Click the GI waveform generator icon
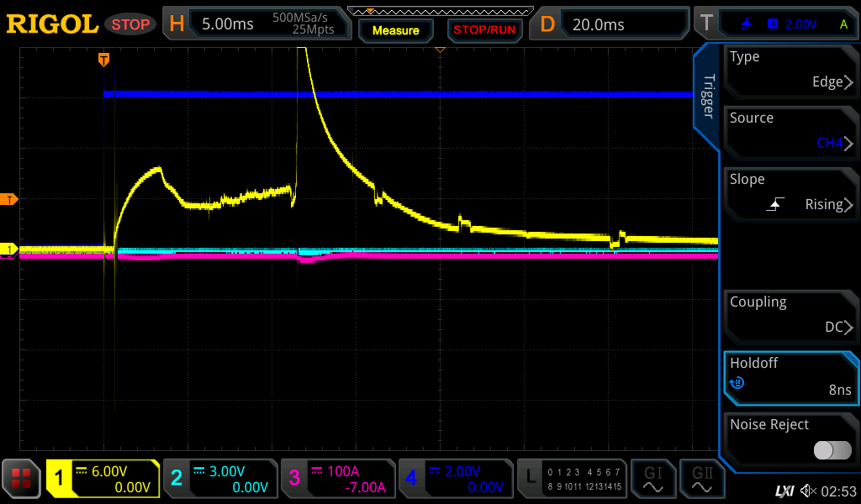Viewport: 861px width, 504px height. tap(652, 479)
